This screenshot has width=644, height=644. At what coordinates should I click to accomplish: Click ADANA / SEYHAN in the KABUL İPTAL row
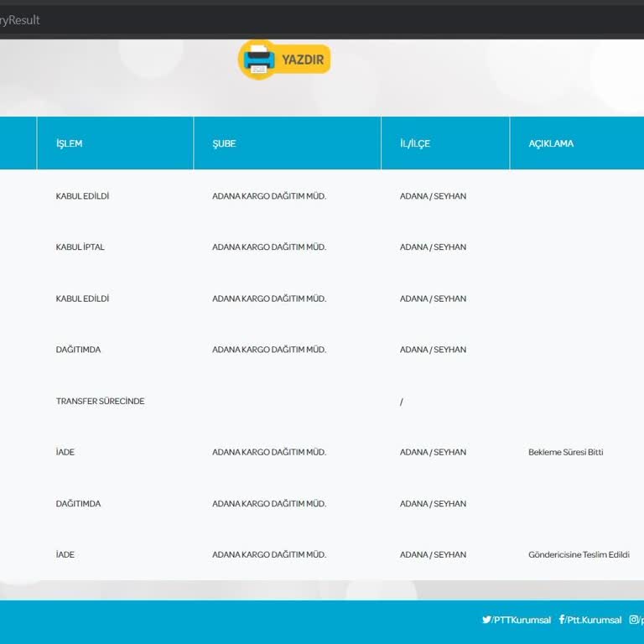[433, 247]
